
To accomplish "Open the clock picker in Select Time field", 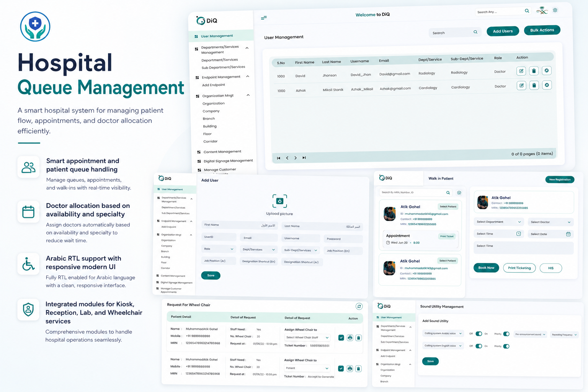I will point(519,234).
